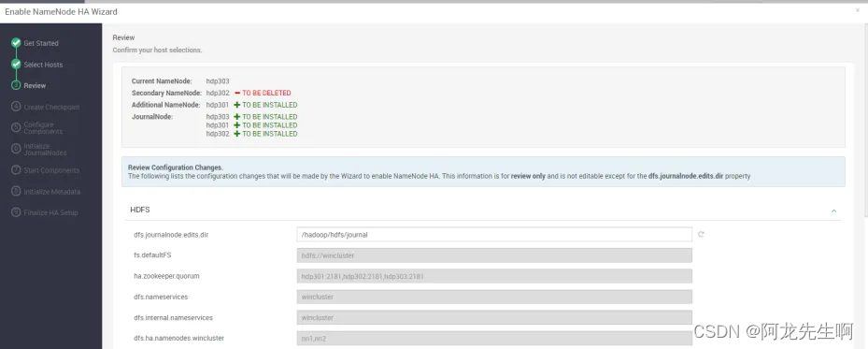Select the Create Checkpoint wizard step
The image size is (868, 349).
[x=51, y=107]
